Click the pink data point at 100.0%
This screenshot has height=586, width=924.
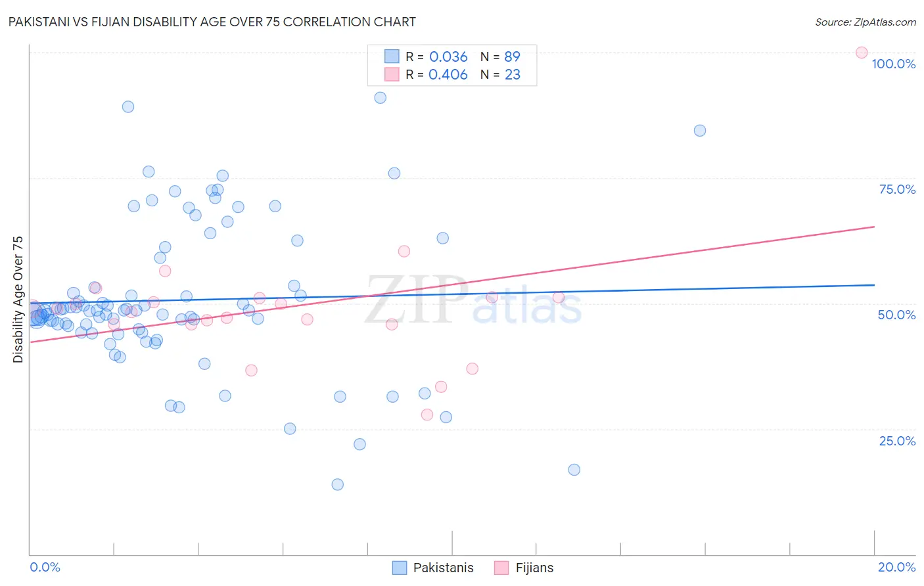(x=862, y=53)
